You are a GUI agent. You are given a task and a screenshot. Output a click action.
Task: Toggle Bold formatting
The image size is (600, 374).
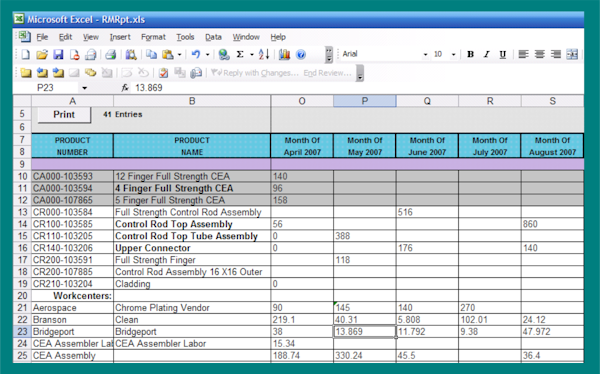coord(470,55)
